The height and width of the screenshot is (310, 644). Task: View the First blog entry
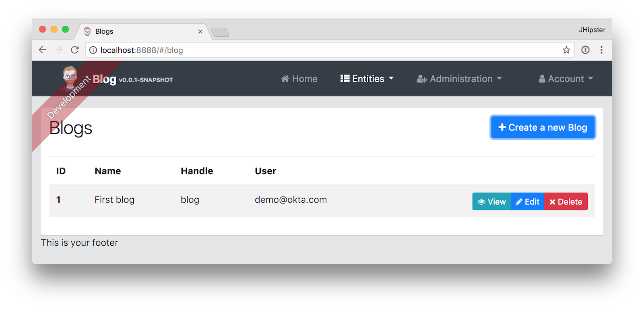(x=491, y=201)
